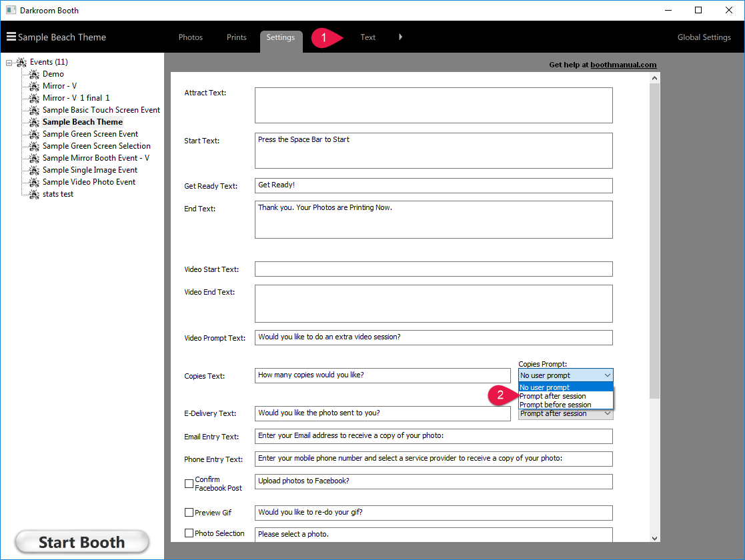Click the Sample Green Screen Selection event icon
Screen dimensions: 745x560
tap(33, 145)
